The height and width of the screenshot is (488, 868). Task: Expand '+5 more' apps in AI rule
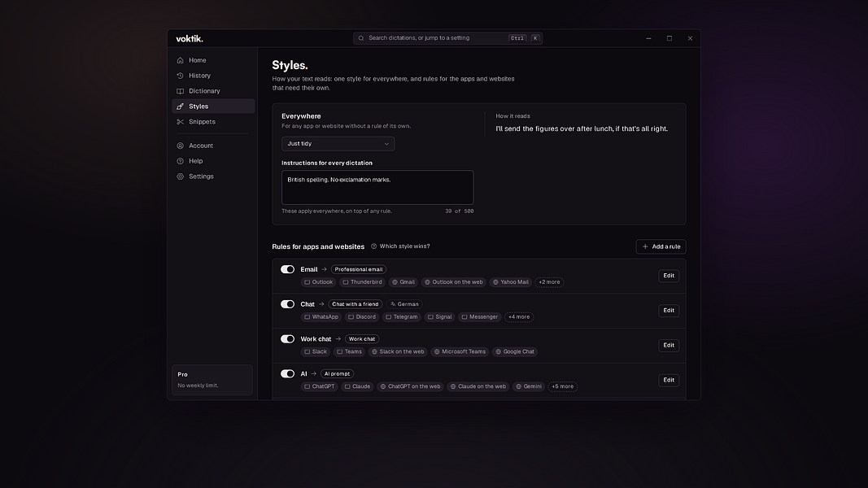pyautogui.click(x=562, y=387)
